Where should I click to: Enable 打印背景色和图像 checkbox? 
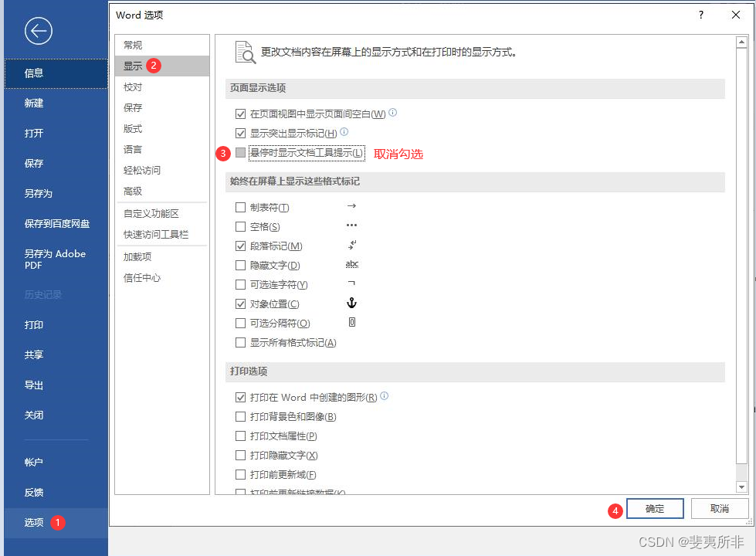(240, 417)
